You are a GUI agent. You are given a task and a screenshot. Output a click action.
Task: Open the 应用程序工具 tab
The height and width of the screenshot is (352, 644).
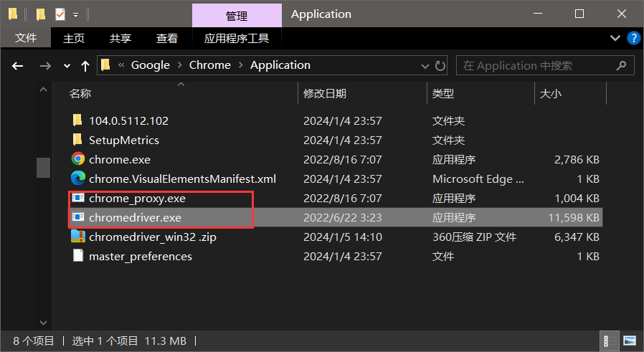point(237,38)
